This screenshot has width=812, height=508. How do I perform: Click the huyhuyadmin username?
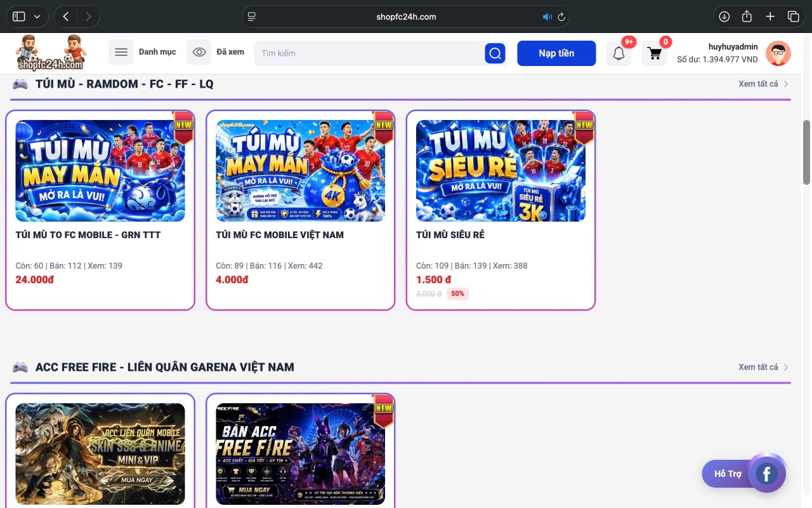pyautogui.click(x=733, y=46)
